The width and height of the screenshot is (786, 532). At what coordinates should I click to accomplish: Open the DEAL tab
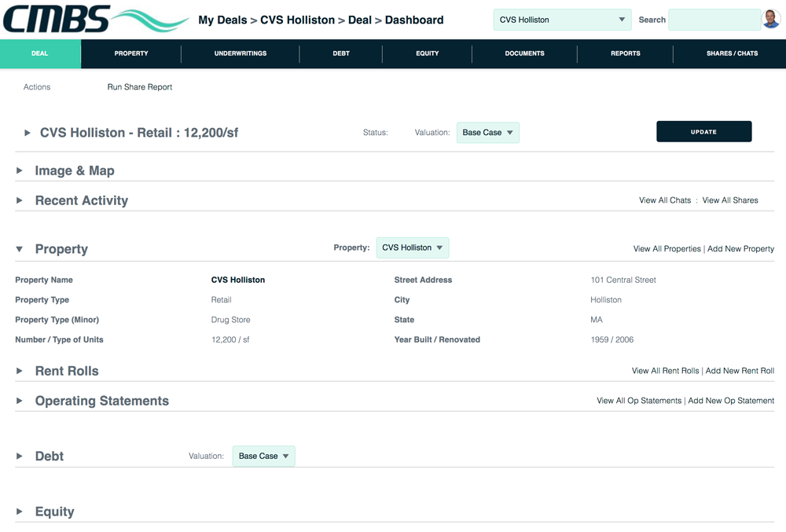[40, 53]
